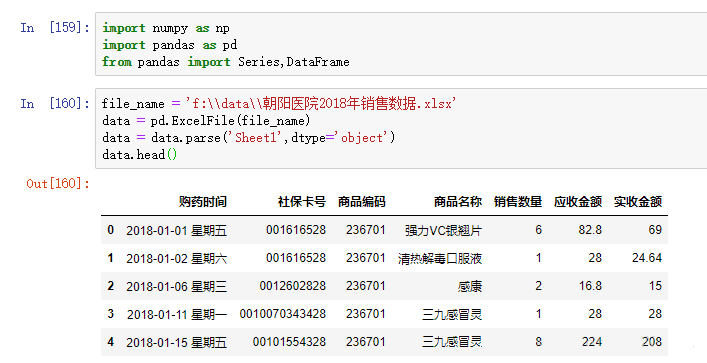707x363 pixels.
Task: Click row index 3 of the dataframe
Action: pyautogui.click(x=110, y=314)
